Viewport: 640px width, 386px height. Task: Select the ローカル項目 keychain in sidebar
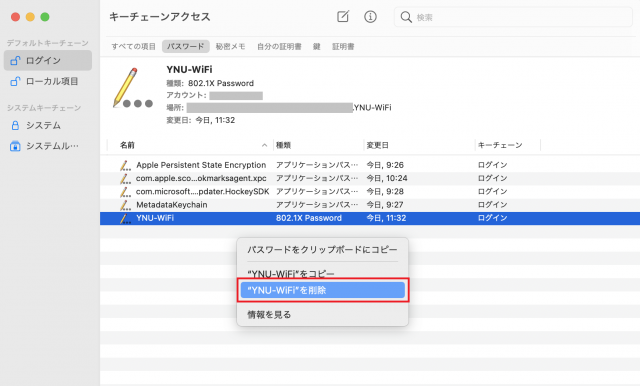point(48,81)
